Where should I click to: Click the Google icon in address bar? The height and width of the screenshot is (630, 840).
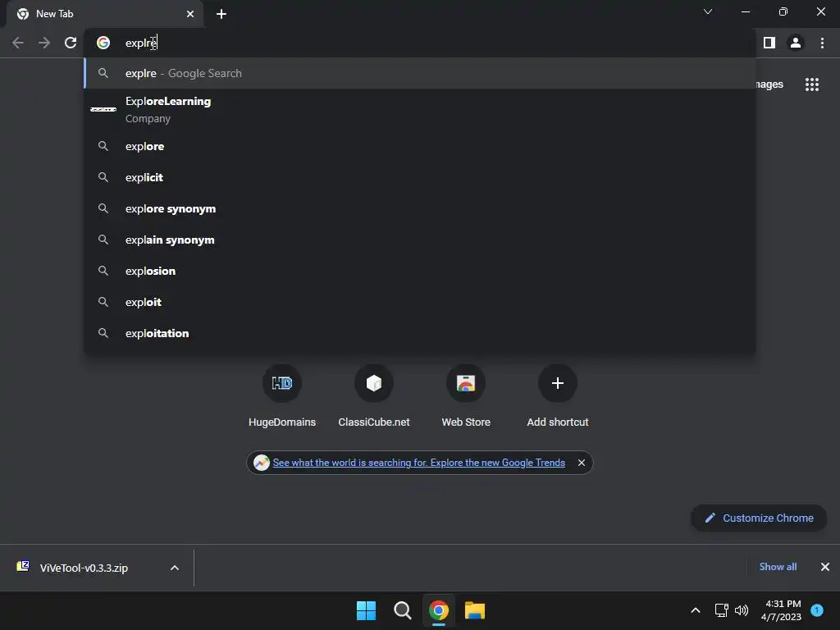point(103,43)
